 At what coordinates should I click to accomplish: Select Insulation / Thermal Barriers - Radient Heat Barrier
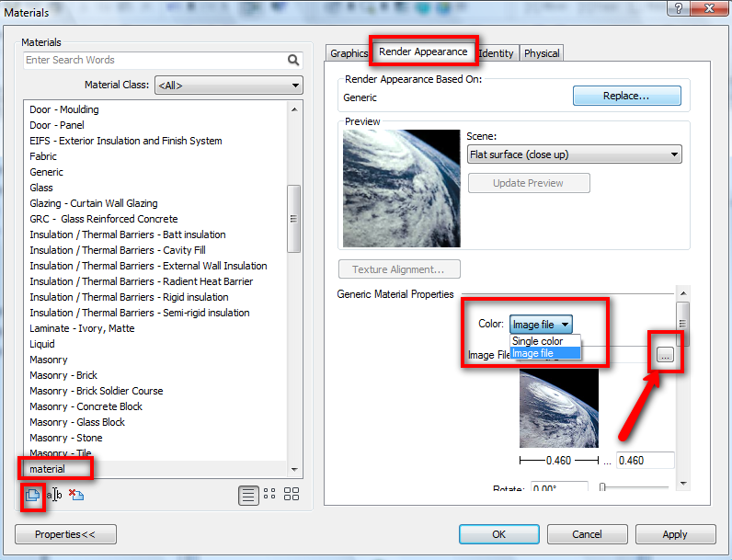(x=142, y=281)
